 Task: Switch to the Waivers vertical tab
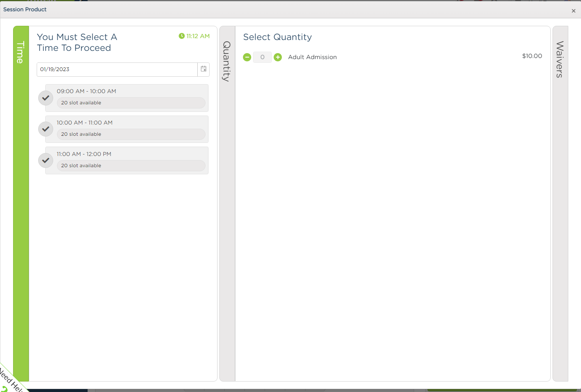pos(560,203)
